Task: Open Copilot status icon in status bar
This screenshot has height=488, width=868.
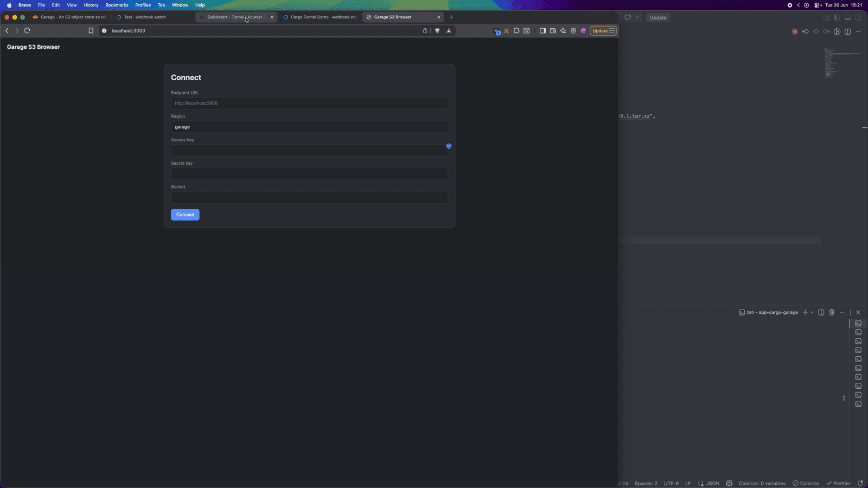Action: 729,483
